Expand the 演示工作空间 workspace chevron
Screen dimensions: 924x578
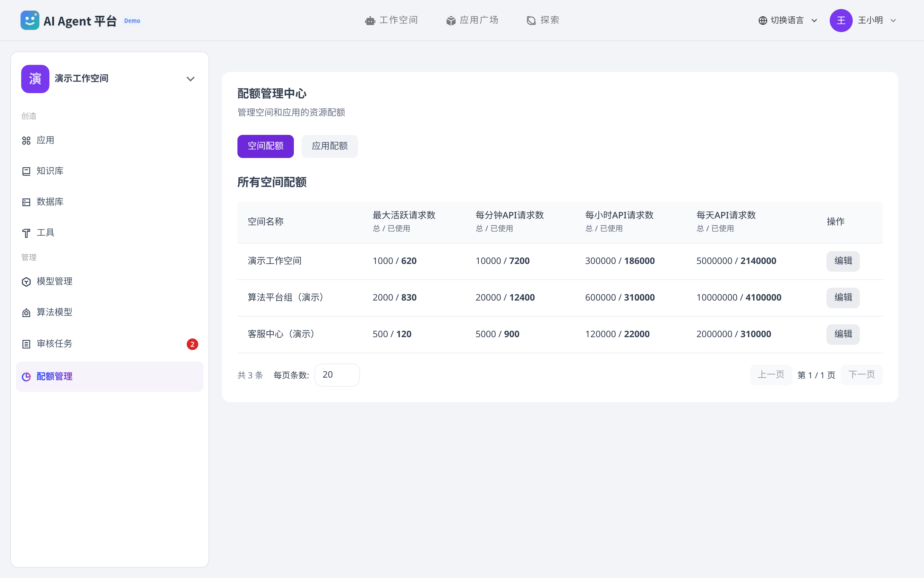[x=191, y=79]
